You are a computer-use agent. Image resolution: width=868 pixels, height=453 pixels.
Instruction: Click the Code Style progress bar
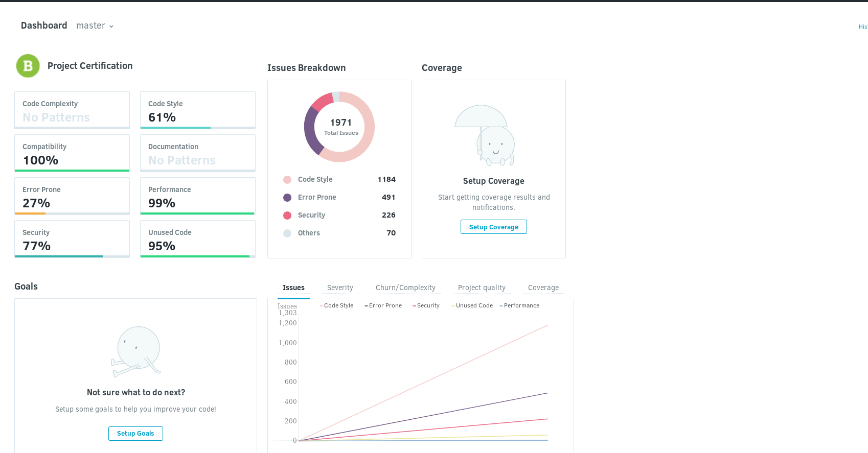click(x=198, y=128)
